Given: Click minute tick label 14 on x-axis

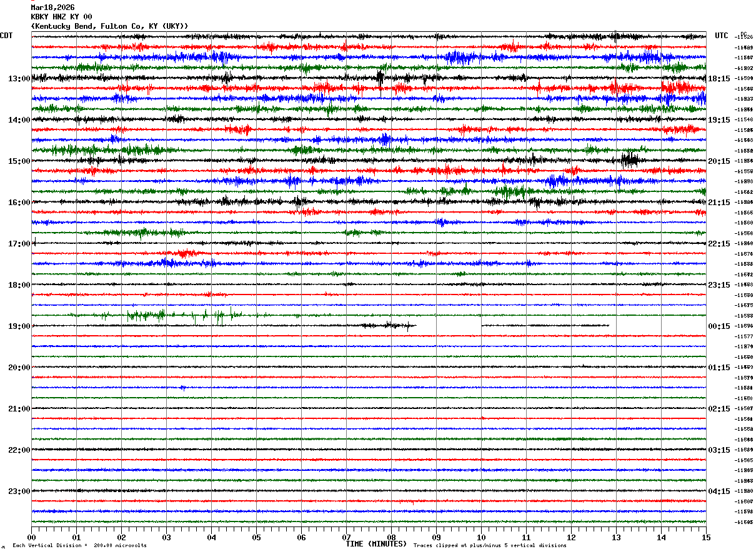Looking at the screenshot, I should (x=661, y=537).
